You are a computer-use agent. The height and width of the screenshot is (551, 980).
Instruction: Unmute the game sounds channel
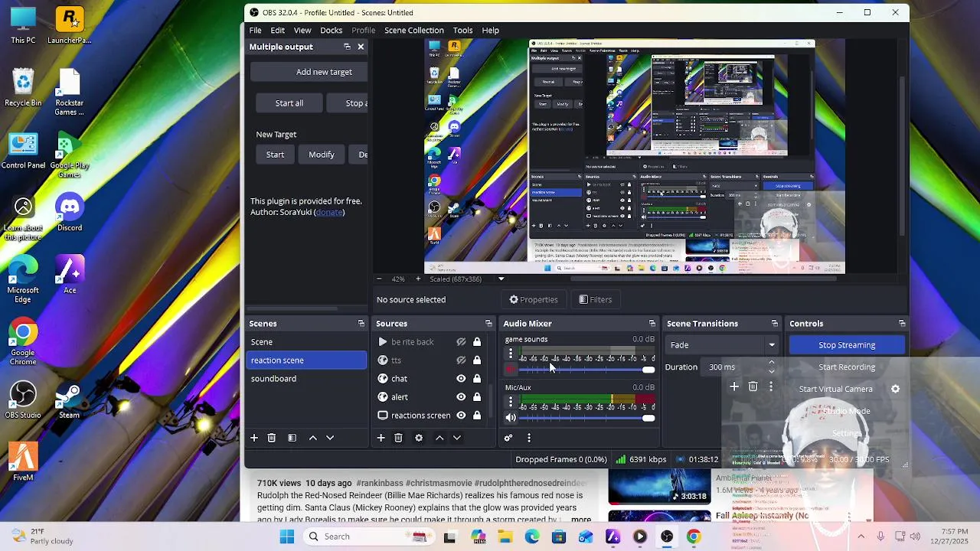[511, 370]
